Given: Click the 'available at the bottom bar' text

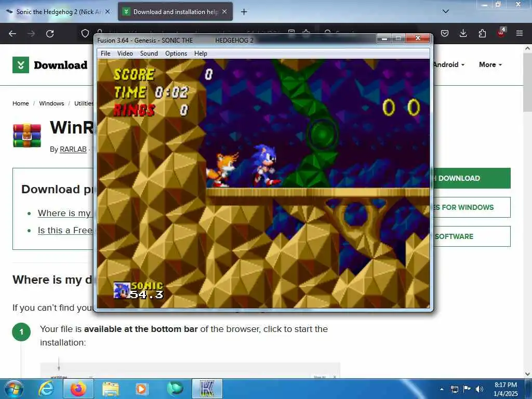Looking at the screenshot, I should point(141,329).
